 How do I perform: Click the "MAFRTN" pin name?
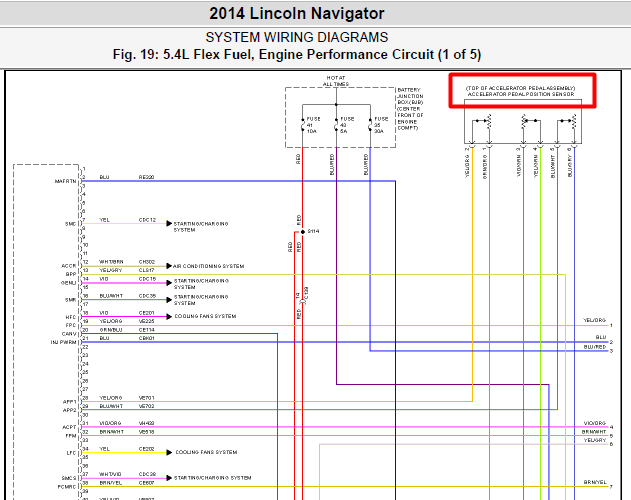(x=65, y=182)
